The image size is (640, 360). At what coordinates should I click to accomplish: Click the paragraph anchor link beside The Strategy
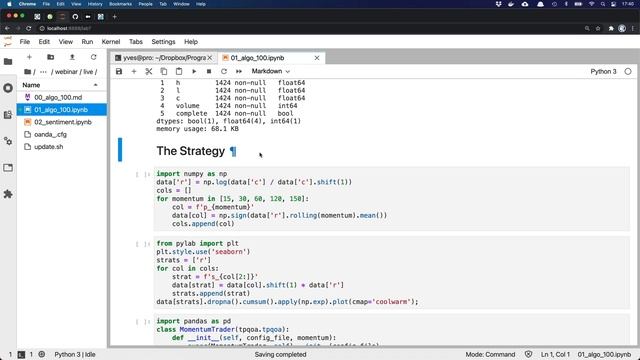233,151
